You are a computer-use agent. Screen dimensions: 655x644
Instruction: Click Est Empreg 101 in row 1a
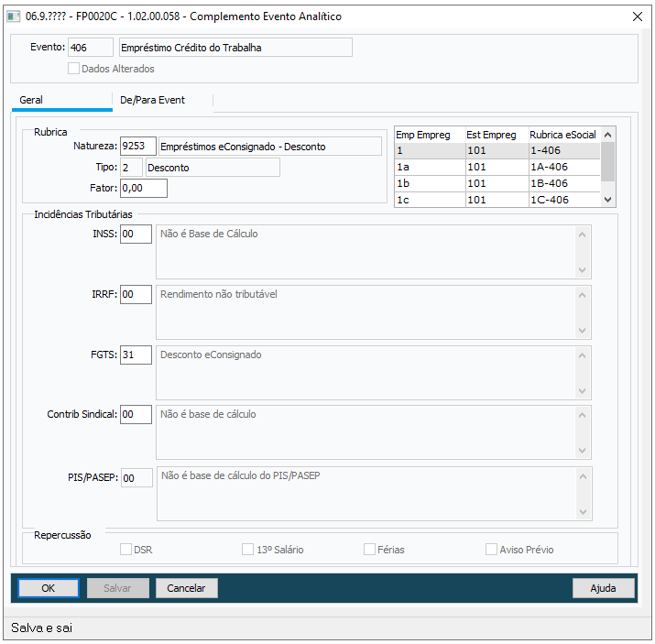click(497, 167)
